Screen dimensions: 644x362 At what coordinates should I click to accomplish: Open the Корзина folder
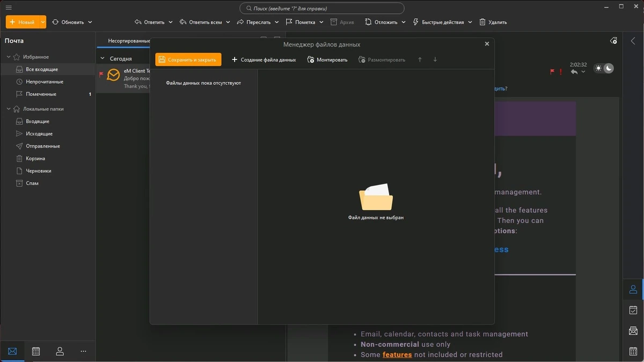48,158
